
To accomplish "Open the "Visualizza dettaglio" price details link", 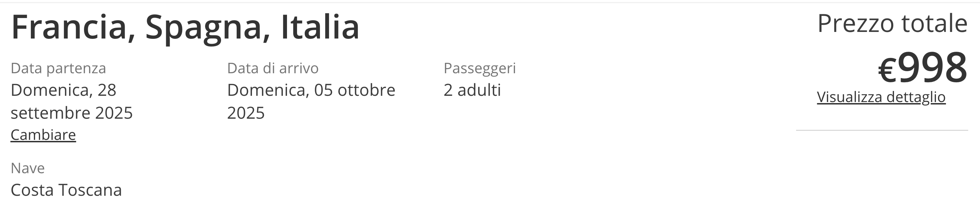I will tap(881, 97).
